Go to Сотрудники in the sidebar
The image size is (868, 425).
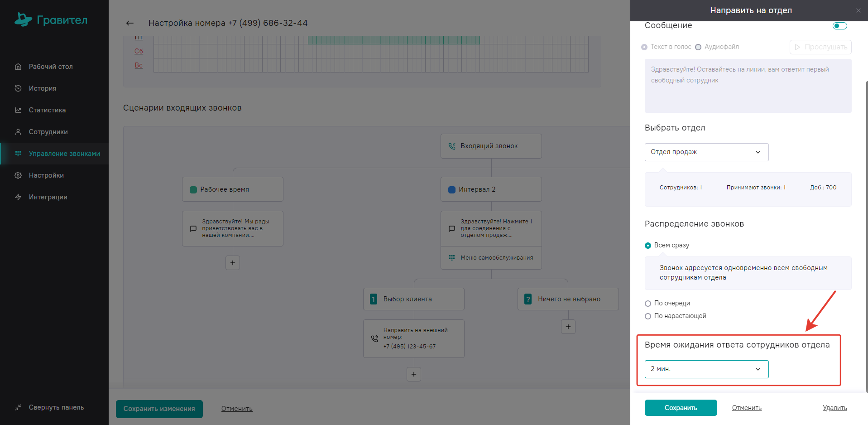pyautogui.click(x=48, y=132)
